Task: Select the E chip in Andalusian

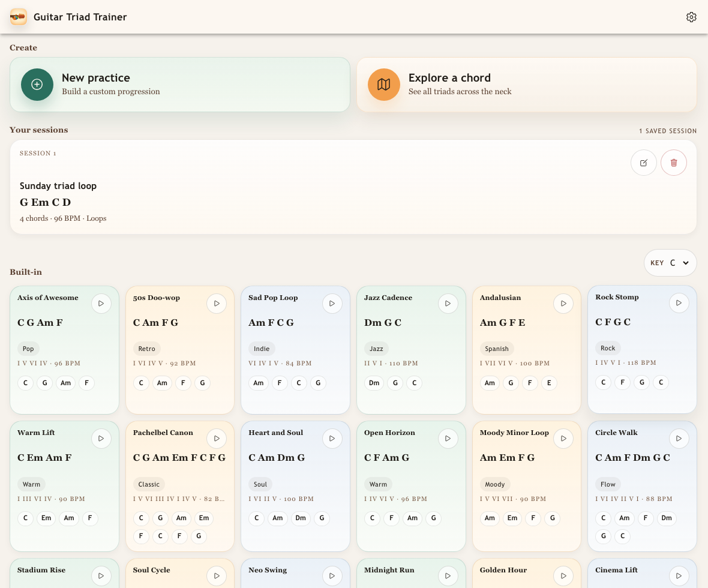Action: point(549,383)
